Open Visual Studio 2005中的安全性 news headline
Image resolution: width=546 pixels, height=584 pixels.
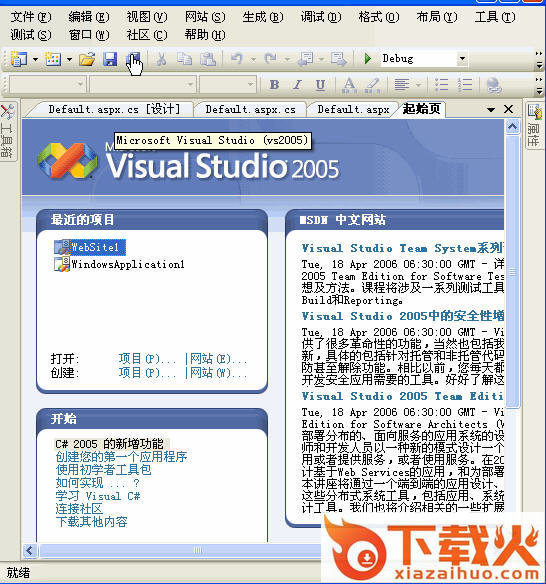pyautogui.click(x=403, y=316)
